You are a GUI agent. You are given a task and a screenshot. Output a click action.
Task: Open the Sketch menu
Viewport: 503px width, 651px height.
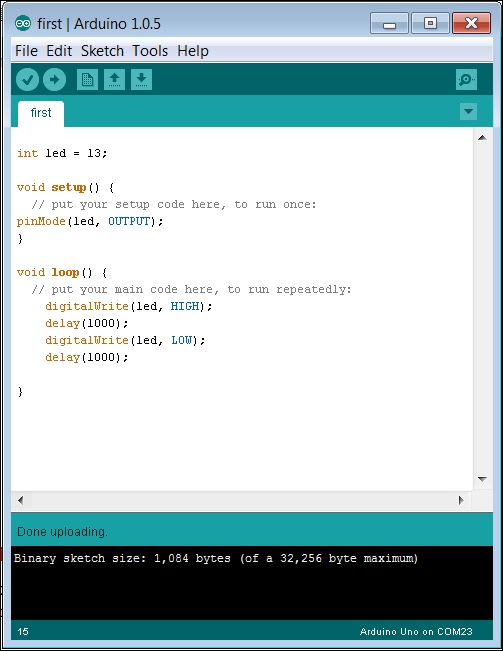point(102,51)
